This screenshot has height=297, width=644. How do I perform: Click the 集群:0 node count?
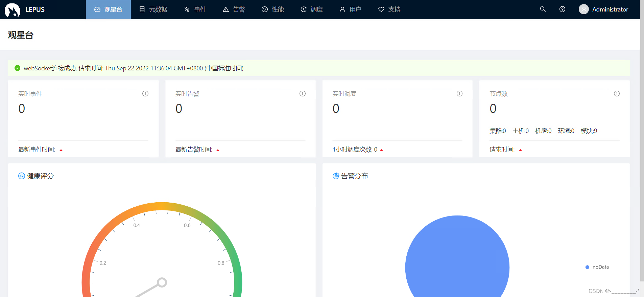coord(498,131)
